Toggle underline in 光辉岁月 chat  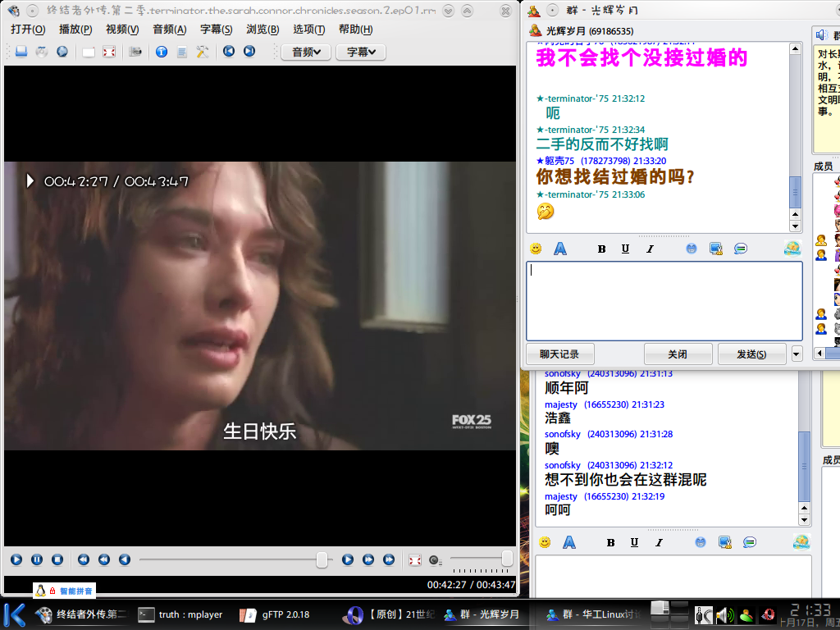625,249
